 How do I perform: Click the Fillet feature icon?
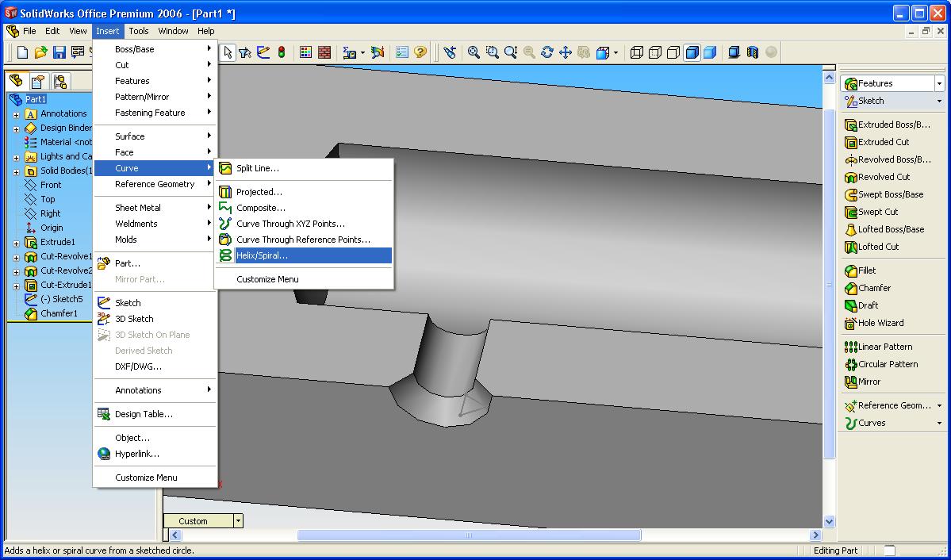[851, 270]
